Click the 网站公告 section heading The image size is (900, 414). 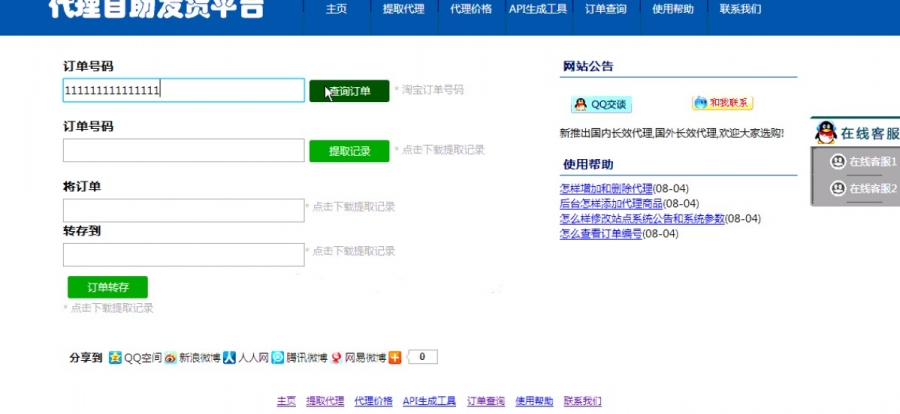tap(588, 66)
